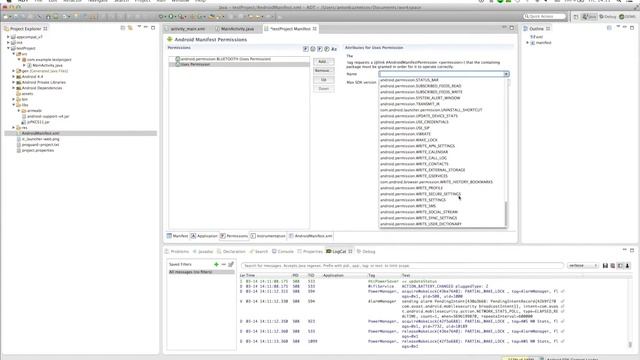Expand the appcompat_v7 project
The image size is (640, 360).
tap(8, 37)
